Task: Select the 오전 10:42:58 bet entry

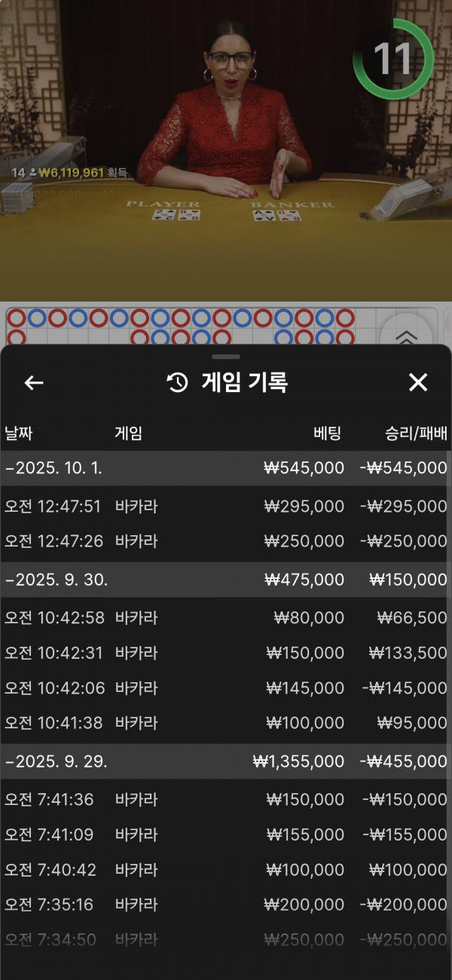Action: [x=226, y=618]
